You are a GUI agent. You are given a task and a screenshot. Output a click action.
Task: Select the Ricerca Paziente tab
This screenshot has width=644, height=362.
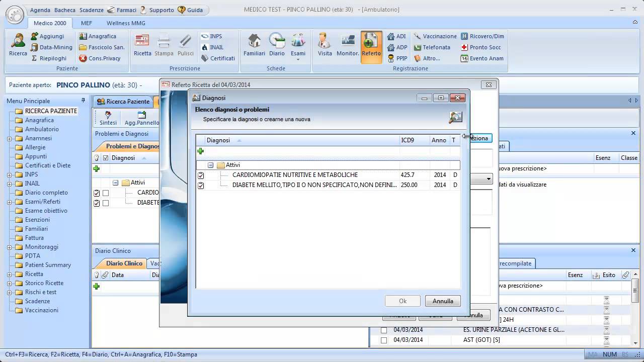123,102
